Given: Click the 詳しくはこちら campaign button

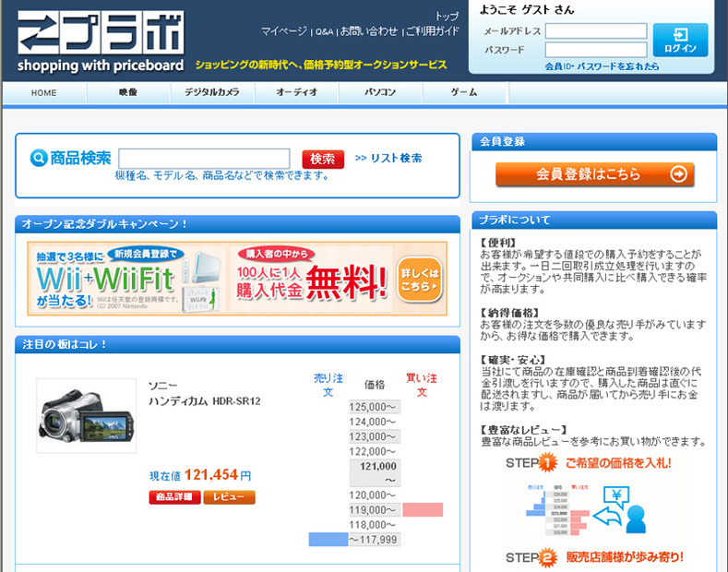Looking at the screenshot, I should click(x=419, y=280).
